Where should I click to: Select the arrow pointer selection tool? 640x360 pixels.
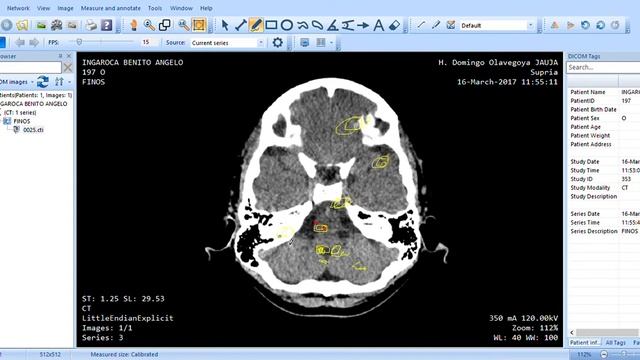[225, 25]
